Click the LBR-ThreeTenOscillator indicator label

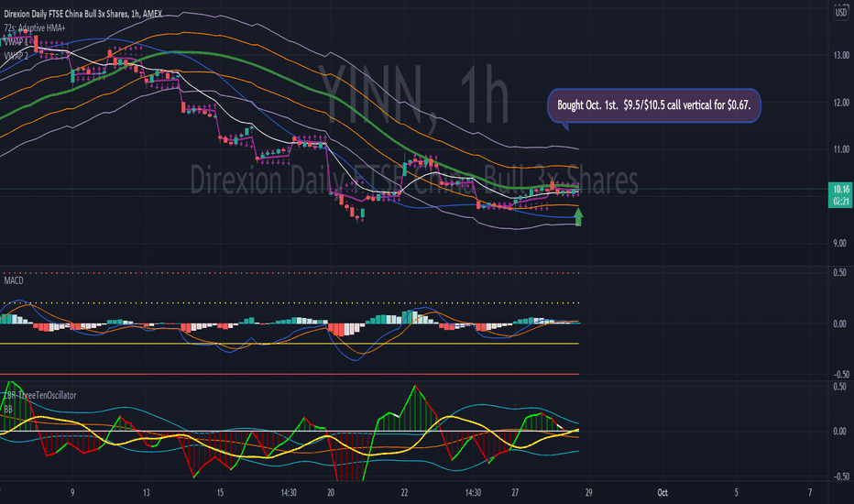click(40, 395)
